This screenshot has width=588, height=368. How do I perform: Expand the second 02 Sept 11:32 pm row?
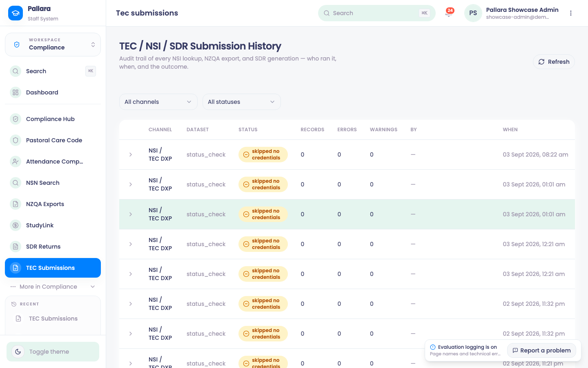click(x=131, y=334)
